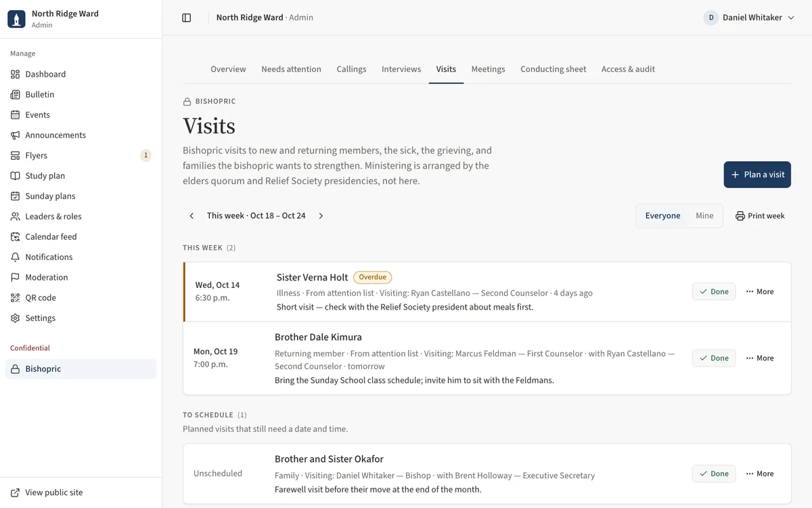Screen dimensions: 812x508
Task: Click the Bishopric lock icon in sidebar
Action: [x=15, y=368]
